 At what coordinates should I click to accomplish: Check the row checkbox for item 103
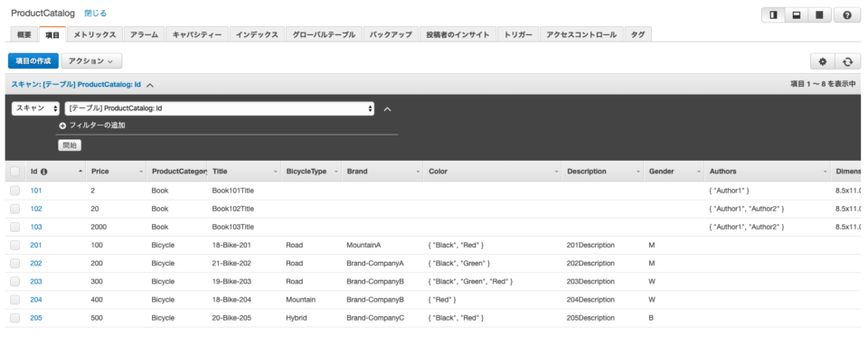coord(15,228)
